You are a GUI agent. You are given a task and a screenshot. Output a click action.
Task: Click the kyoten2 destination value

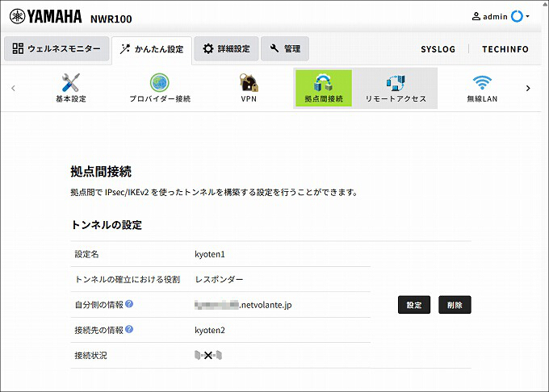coord(210,330)
